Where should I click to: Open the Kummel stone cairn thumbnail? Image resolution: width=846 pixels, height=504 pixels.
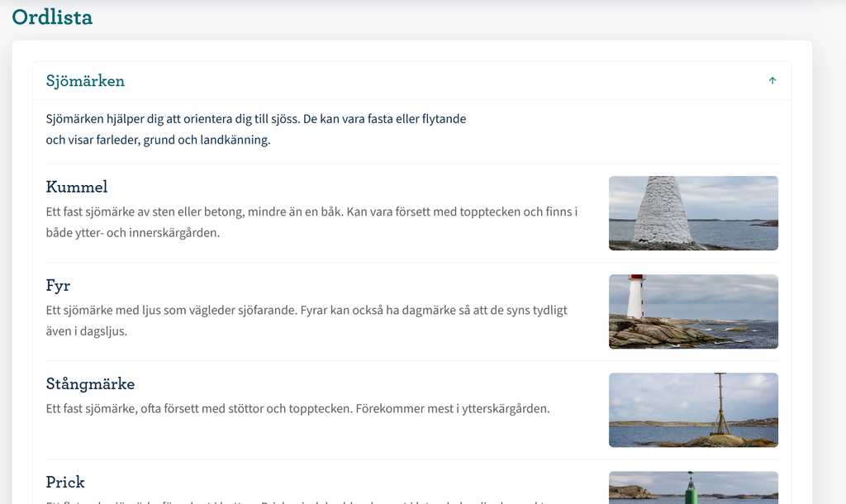tap(693, 213)
